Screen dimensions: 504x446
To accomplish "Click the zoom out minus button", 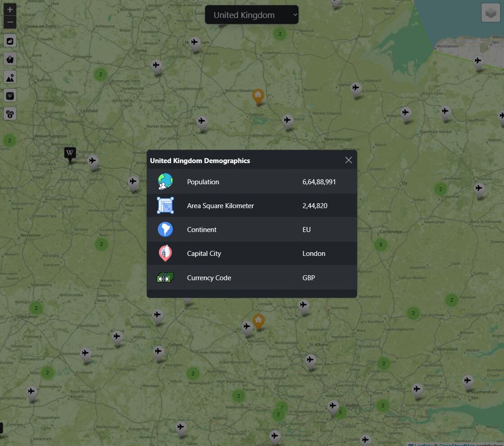I will click(x=10, y=22).
